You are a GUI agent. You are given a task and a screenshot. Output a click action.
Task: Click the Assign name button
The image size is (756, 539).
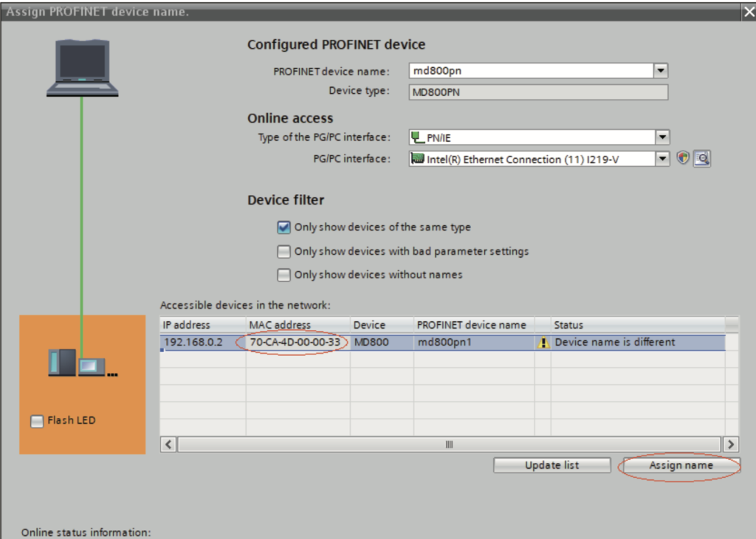tap(681, 465)
